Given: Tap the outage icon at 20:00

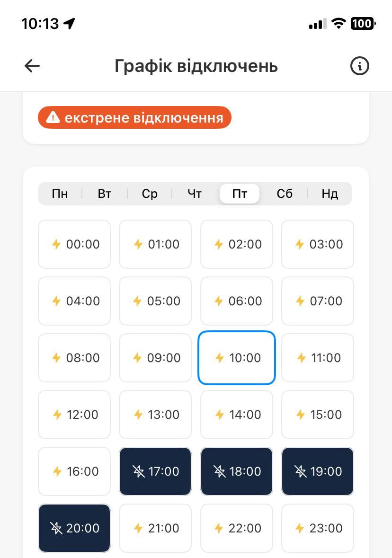Looking at the screenshot, I should [56, 528].
